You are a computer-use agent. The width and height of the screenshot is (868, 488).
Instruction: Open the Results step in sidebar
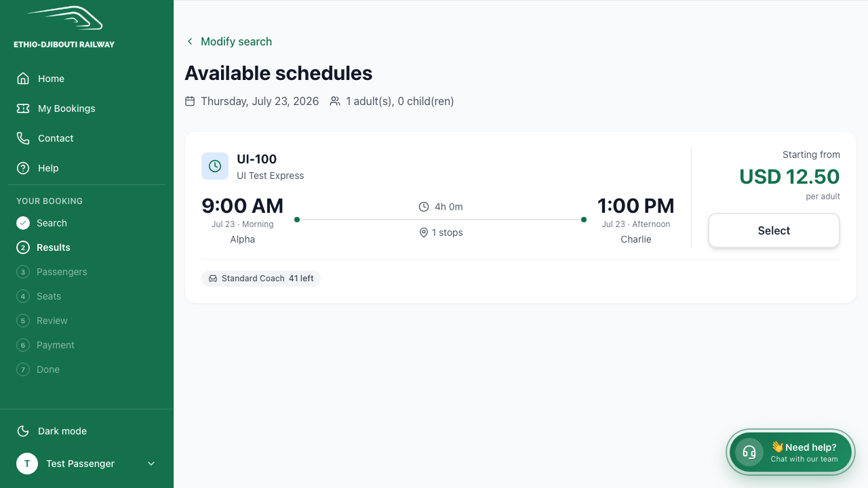pos(54,247)
